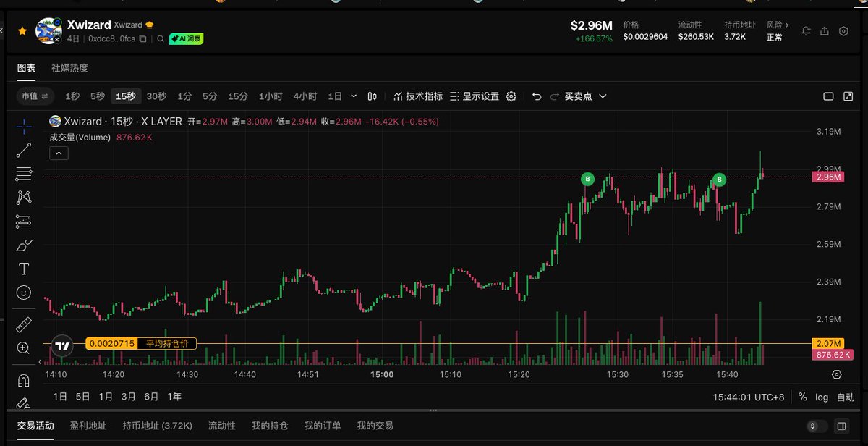
Task: Click the search magnifier beside the address
Action: [160, 39]
